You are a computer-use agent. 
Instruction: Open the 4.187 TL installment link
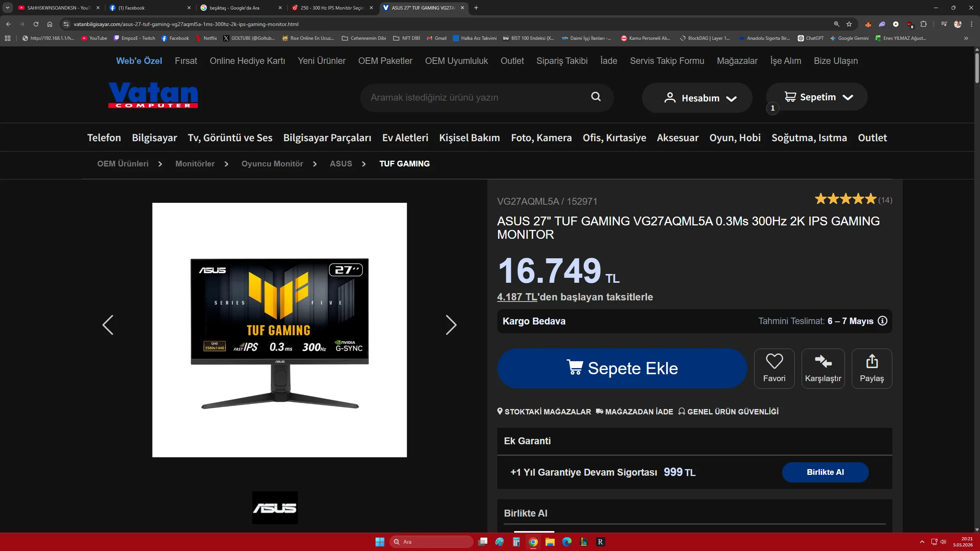(517, 297)
